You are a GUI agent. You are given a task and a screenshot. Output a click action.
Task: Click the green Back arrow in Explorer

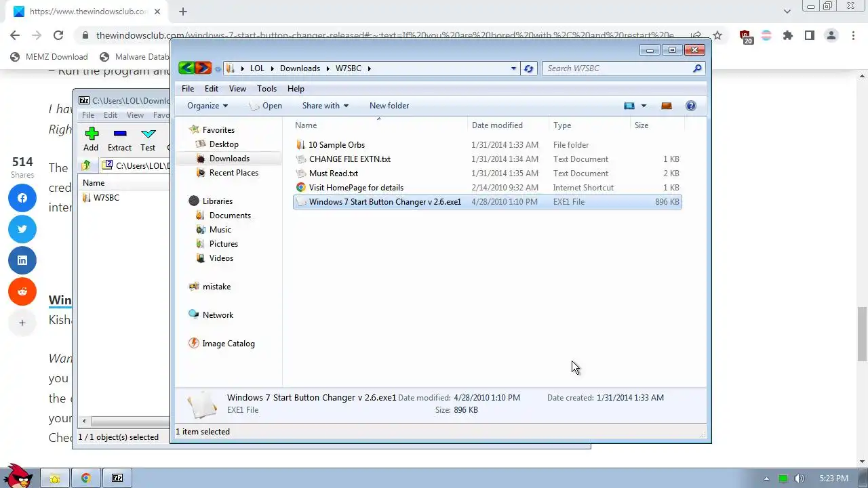click(x=186, y=68)
